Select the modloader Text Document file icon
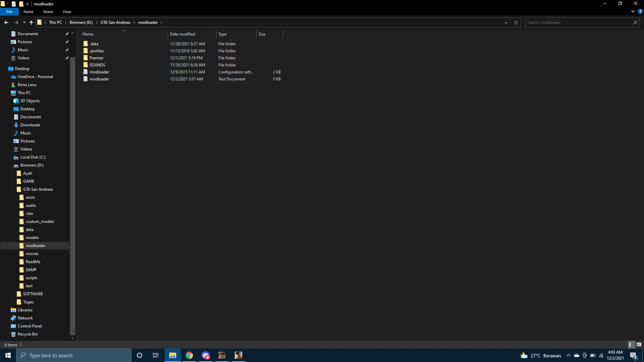 [86, 79]
